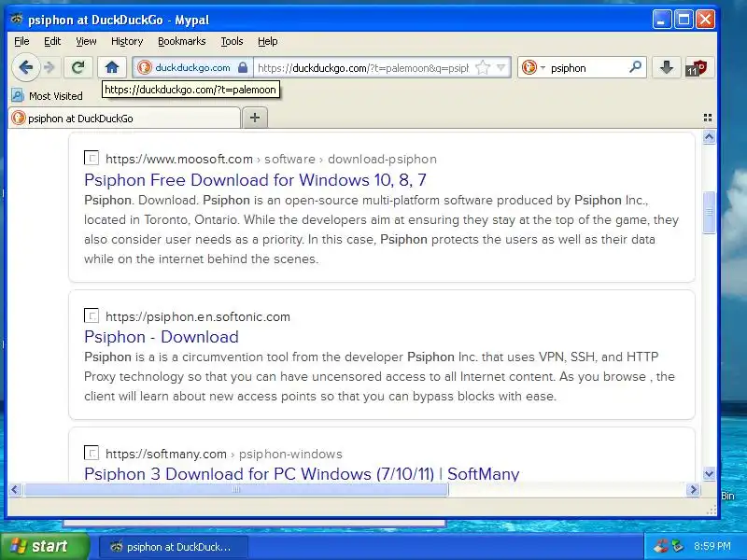Click the vertical scrollbar up arrow

coord(709,137)
